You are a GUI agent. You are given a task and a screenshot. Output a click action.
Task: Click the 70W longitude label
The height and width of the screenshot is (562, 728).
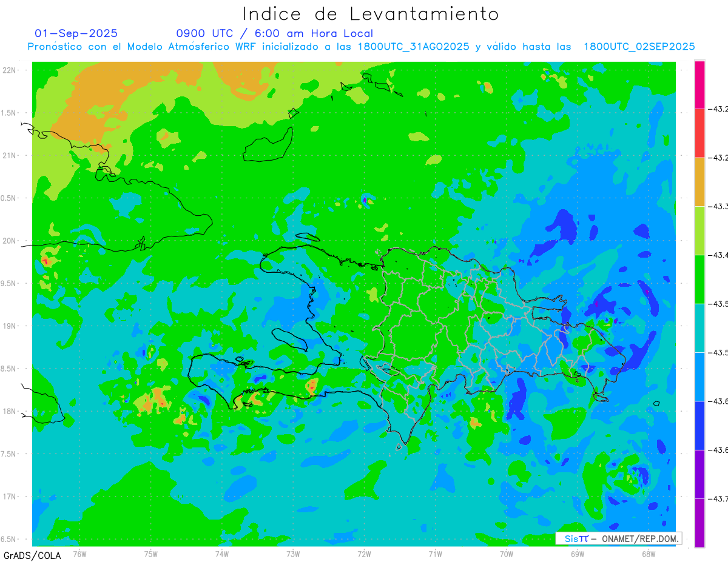coord(507,554)
